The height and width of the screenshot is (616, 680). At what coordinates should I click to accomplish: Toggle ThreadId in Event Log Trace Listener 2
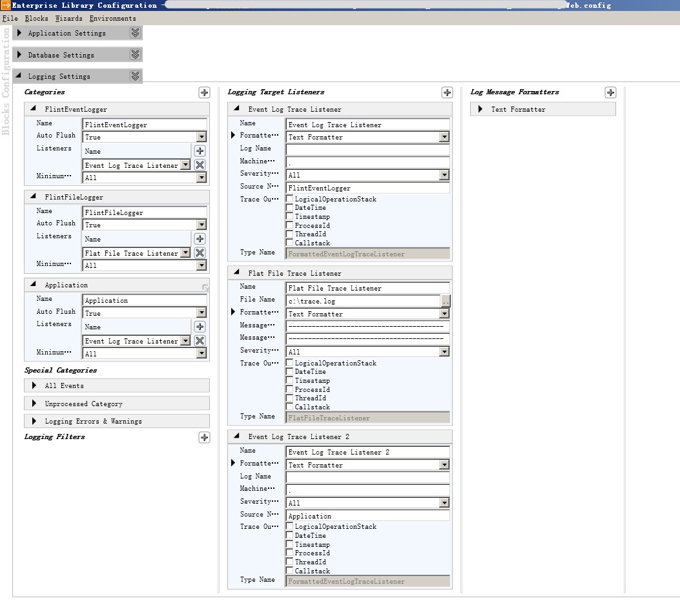click(x=290, y=562)
